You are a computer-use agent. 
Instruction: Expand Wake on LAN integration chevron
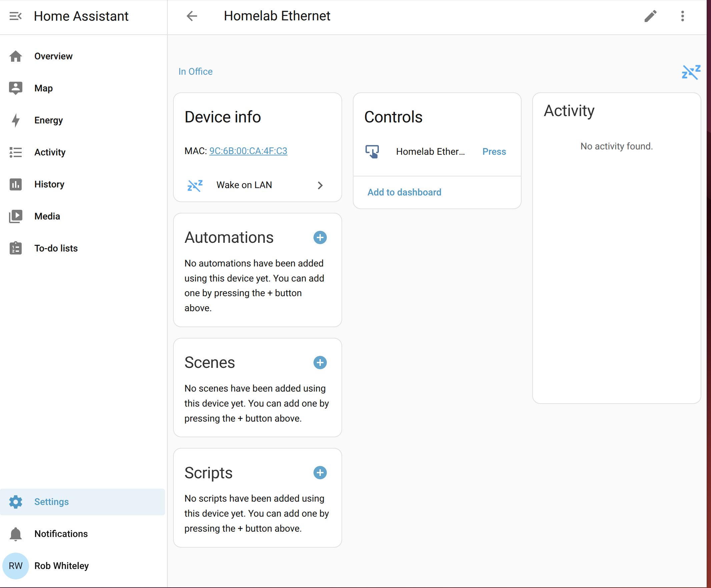[320, 185]
